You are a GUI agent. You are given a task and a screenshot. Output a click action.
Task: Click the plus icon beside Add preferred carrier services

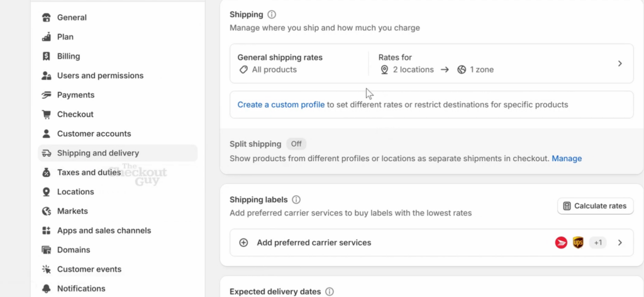pos(243,243)
